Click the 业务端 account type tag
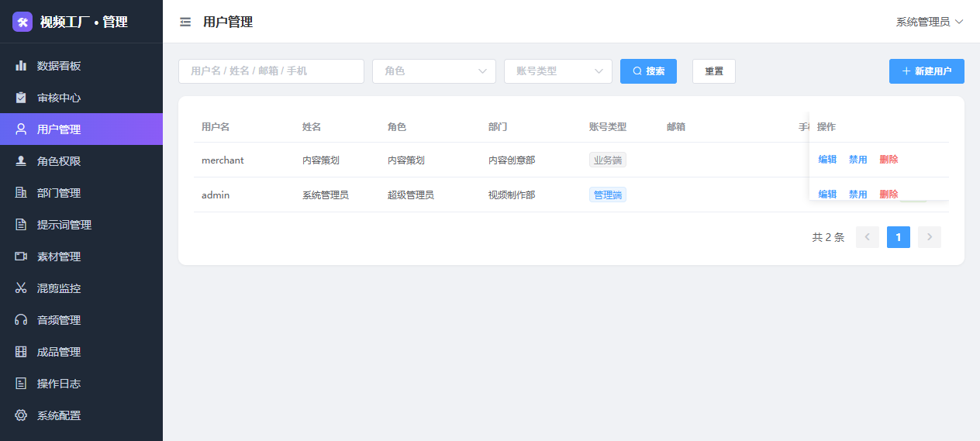Viewport: 980px width, 441px height. point(608,160)
